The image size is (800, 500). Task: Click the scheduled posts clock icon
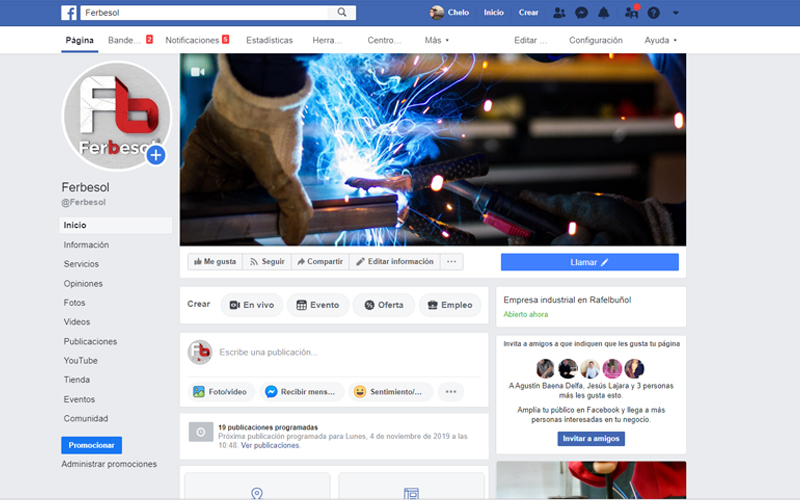(201, 432)
